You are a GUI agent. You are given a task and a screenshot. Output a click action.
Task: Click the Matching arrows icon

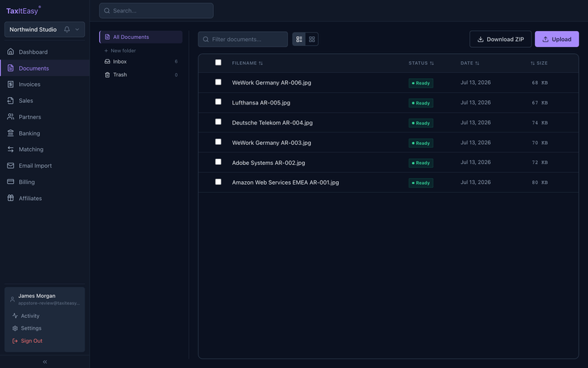pos(10,149)
